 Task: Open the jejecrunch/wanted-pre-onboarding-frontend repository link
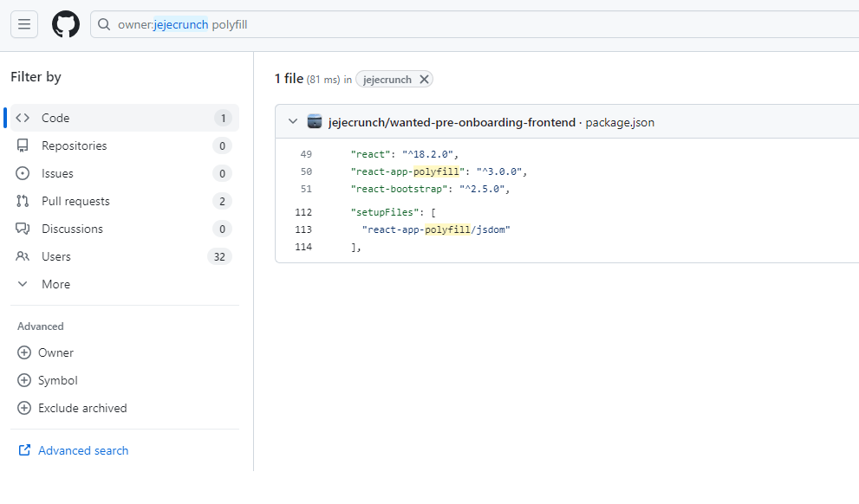[x=452, y=122]
